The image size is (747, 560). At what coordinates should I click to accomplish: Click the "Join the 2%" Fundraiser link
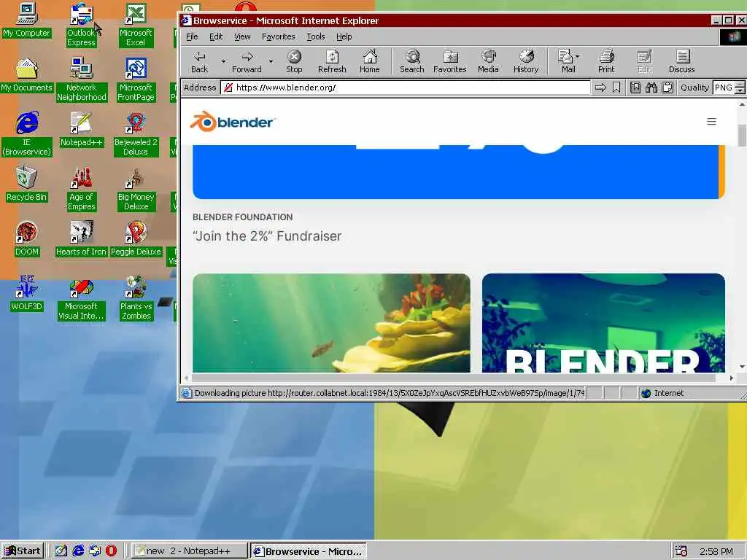click(x=267, y=236)
